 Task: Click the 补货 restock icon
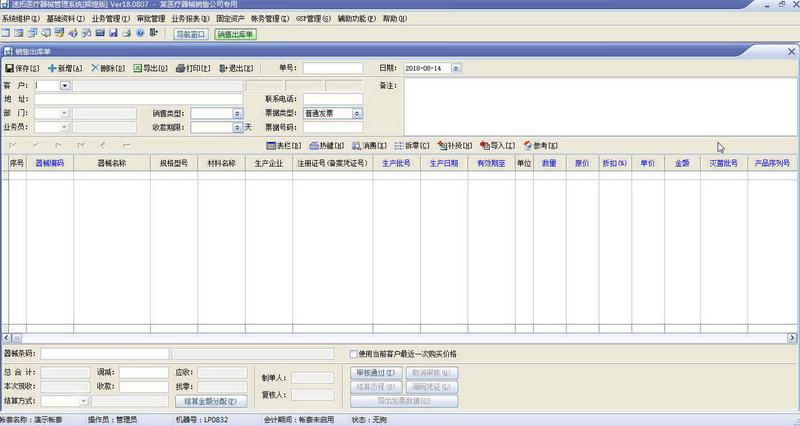442,145
